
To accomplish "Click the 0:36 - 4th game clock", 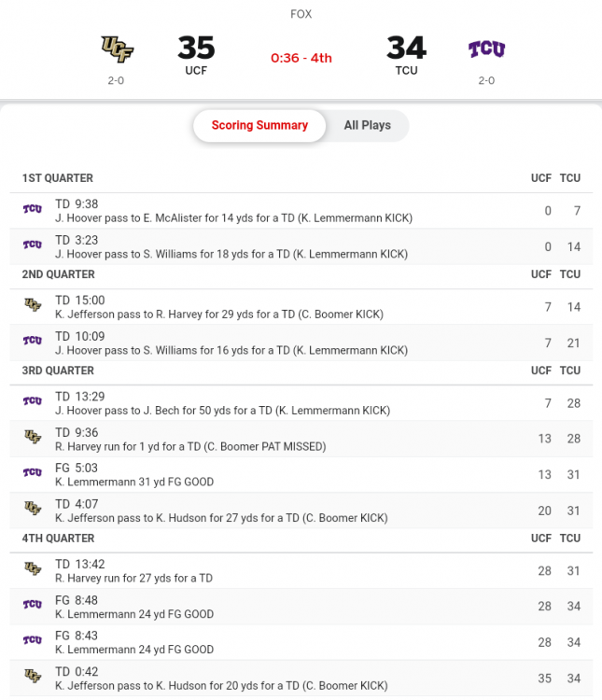I will tap(301, 58).
